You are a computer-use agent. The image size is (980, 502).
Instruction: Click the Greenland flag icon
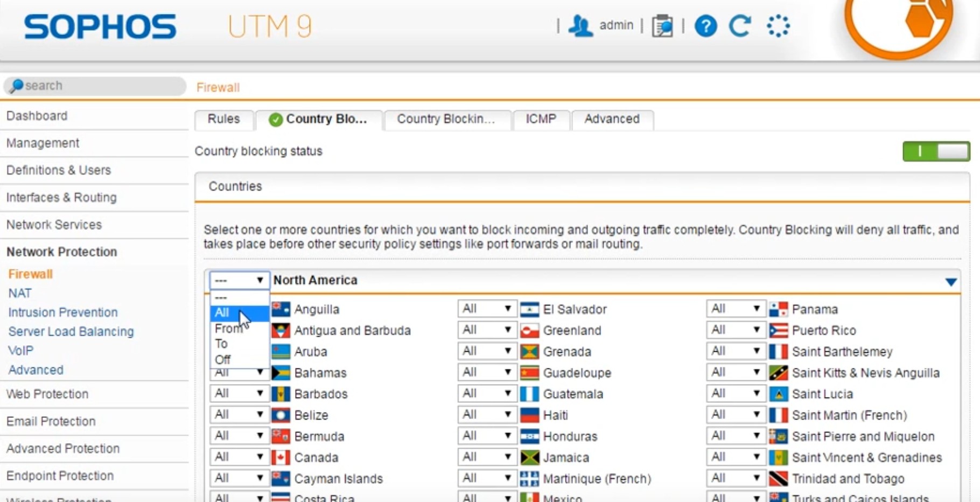530,330
